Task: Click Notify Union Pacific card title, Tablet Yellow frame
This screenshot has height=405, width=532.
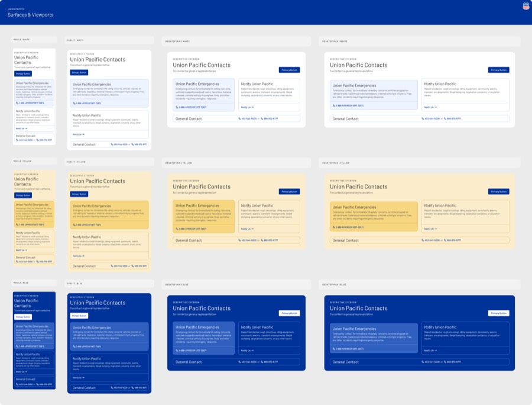Action: coord(87,237)
